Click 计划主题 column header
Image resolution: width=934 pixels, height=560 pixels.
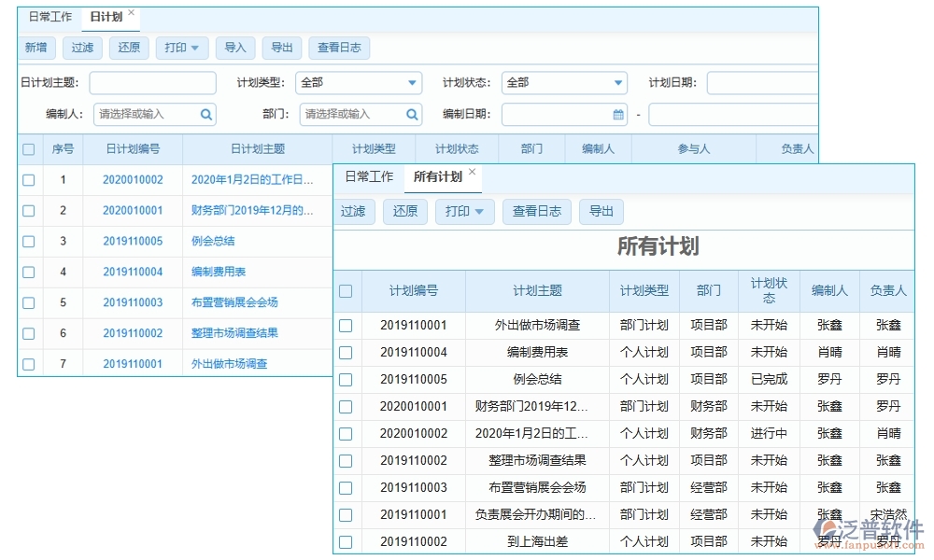point(537,291)
